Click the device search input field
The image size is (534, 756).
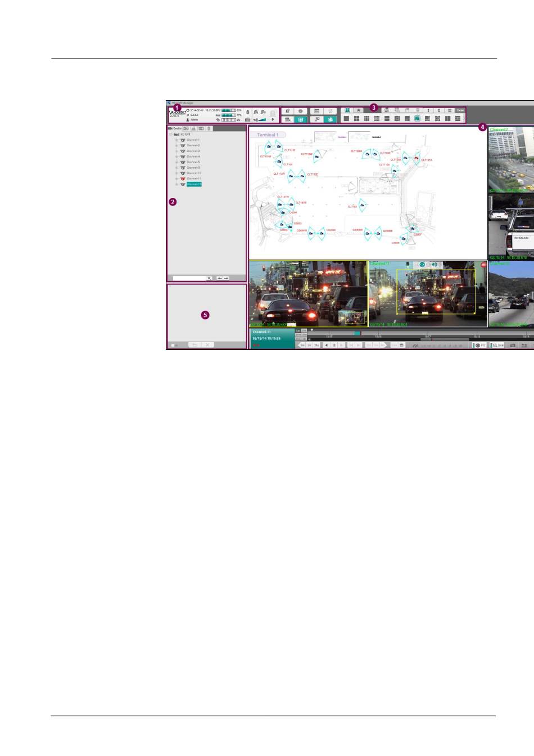coord(189,278)
